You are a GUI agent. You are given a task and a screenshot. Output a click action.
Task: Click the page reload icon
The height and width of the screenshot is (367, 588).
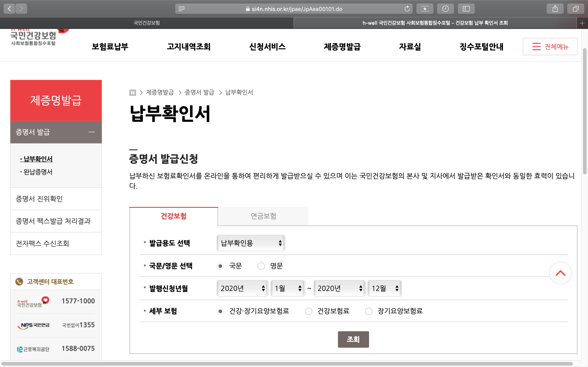(x=407, y=9)
